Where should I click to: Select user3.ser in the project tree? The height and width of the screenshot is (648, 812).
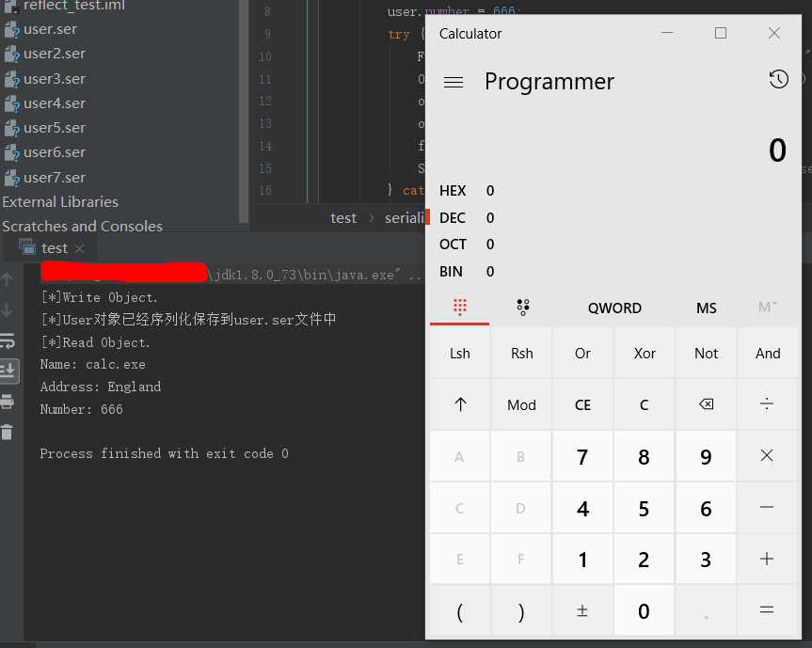pos(55,79)
